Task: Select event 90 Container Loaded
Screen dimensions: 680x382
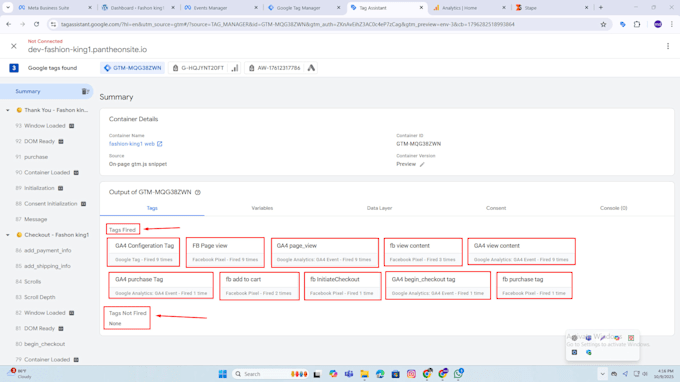Action: 47,173
